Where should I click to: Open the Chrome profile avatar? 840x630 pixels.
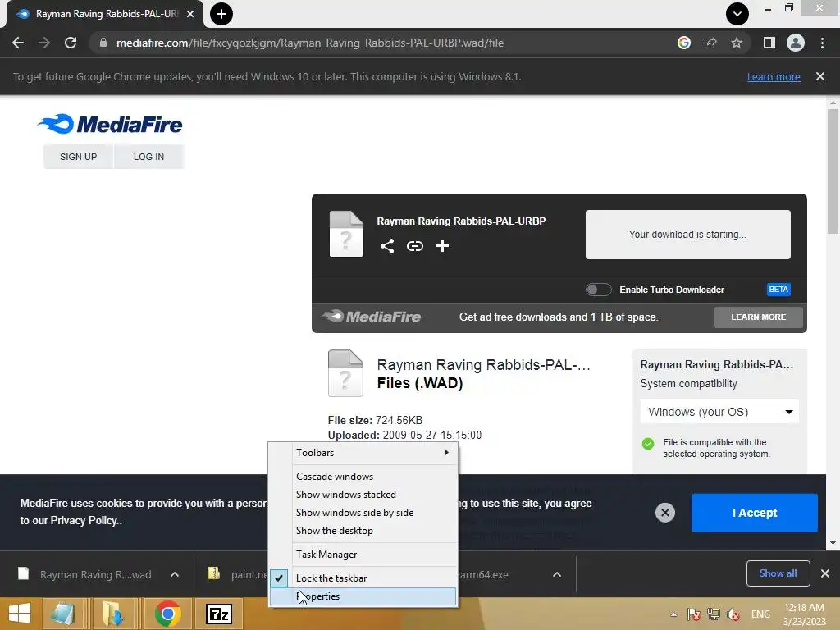[x=796, y=43]
